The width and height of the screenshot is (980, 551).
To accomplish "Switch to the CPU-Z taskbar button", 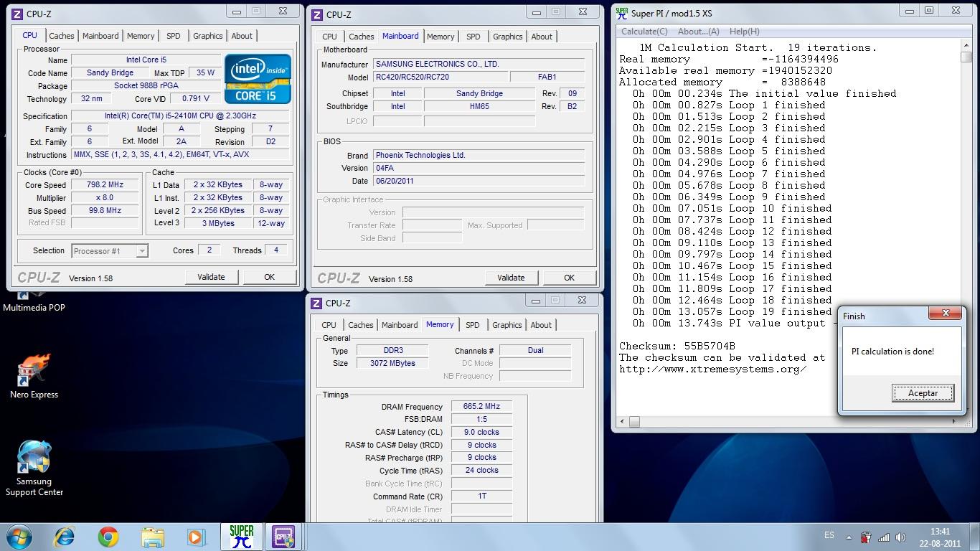I will click(284, 537).
